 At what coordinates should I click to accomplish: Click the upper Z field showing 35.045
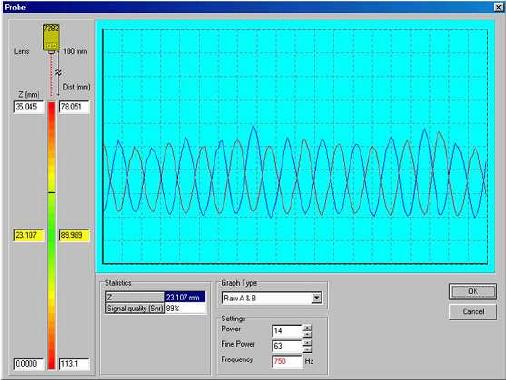[29, 107]
